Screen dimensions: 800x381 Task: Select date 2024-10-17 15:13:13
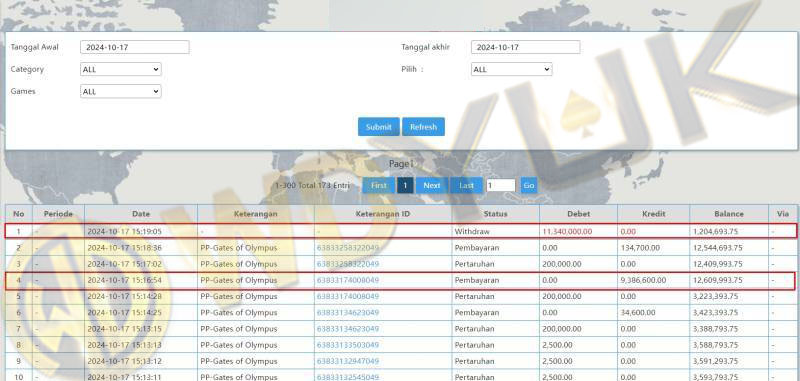coord(124,345)
